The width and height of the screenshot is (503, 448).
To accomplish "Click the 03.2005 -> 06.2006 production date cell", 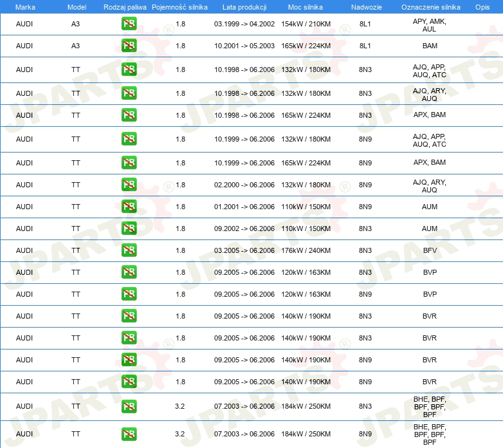I will (244, 250).
